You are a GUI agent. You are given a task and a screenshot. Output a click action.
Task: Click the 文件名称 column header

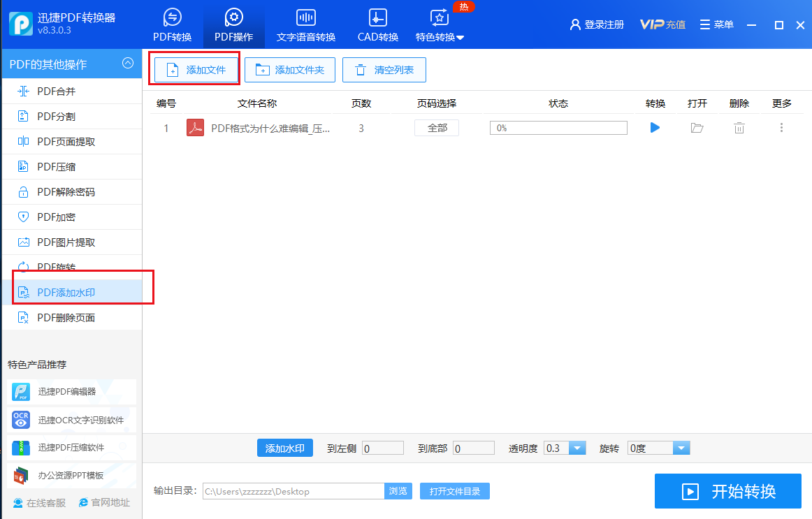257,103
